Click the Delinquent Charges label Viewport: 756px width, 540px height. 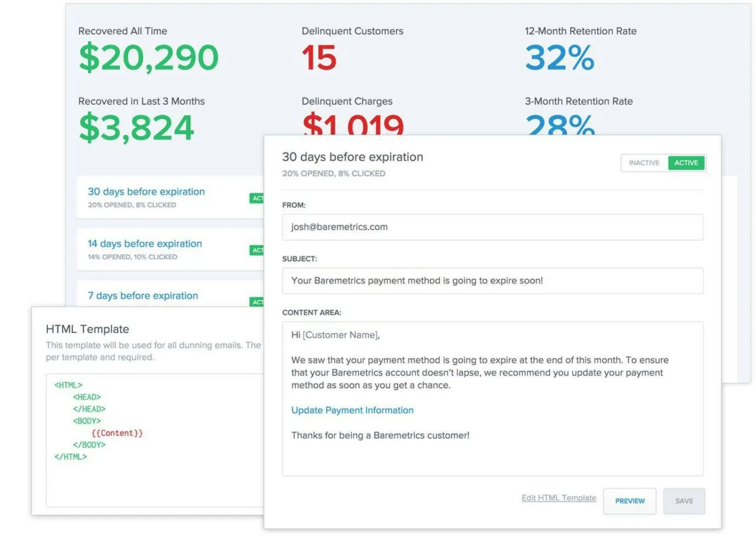[347, 102]
